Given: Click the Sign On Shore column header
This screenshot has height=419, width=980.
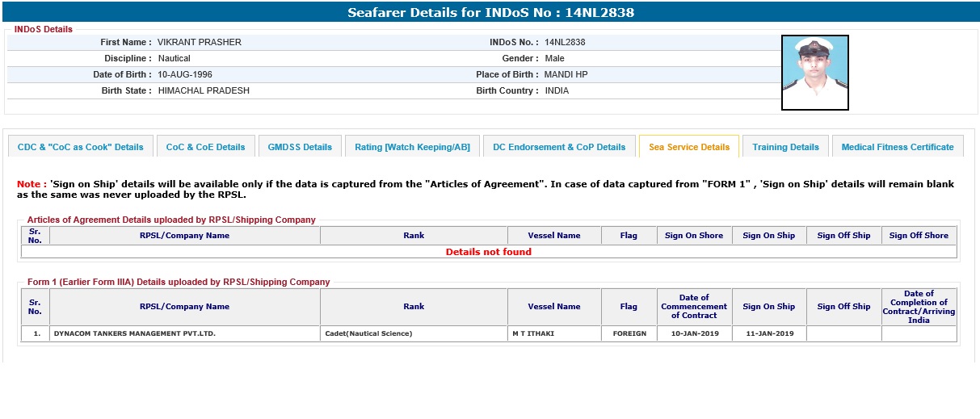Looking at the screenshot, I should pos(694,236).
